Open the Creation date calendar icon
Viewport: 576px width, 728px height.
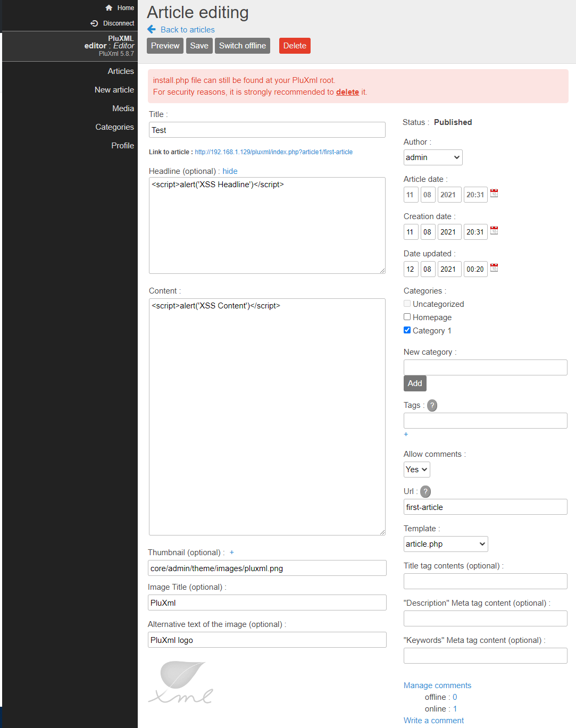pos(494,231)
